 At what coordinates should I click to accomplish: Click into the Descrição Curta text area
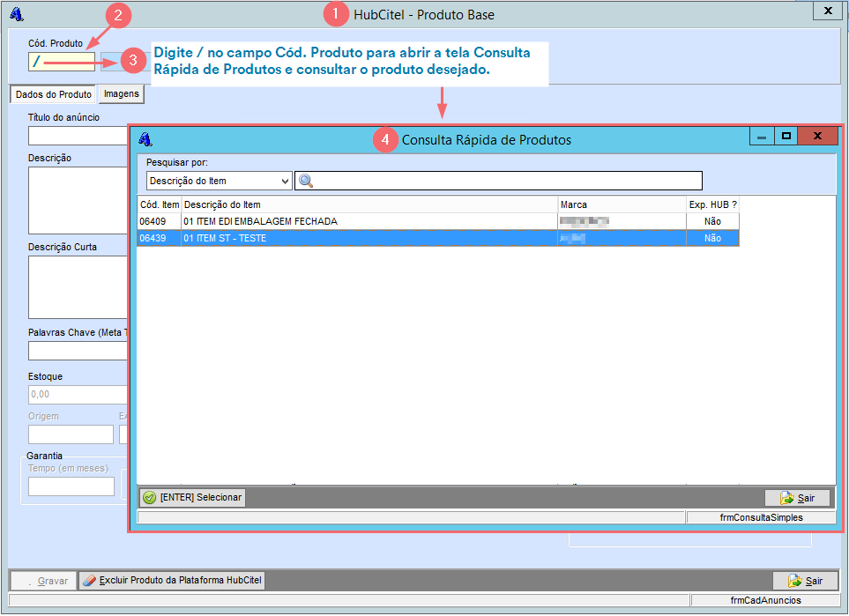[78, 287]
